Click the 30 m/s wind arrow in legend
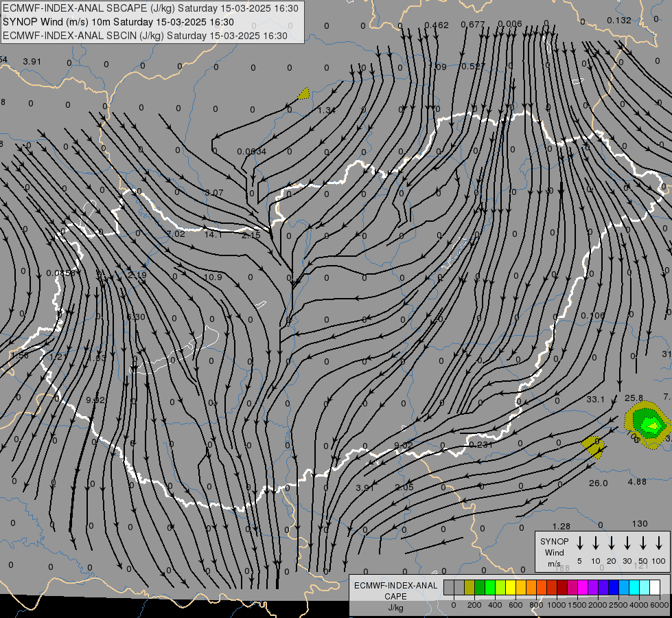 pyautogui.click(x=627, y=543)
